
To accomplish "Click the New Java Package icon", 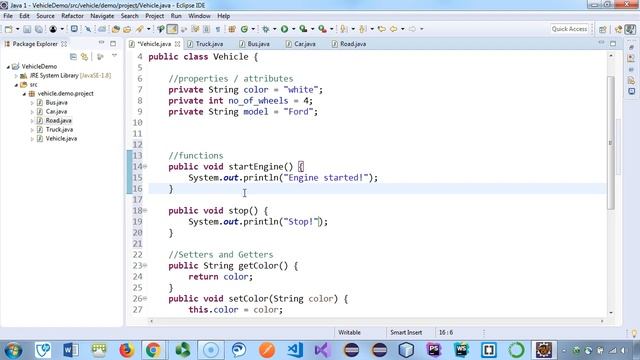I will tap(232, 29).
